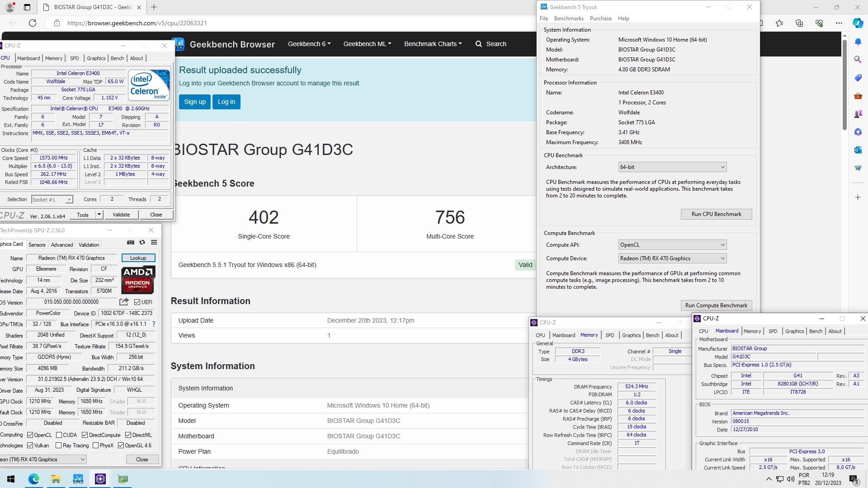
Task: Open the CPU-Z icon in the taskbar
Action: coord(100,479)
